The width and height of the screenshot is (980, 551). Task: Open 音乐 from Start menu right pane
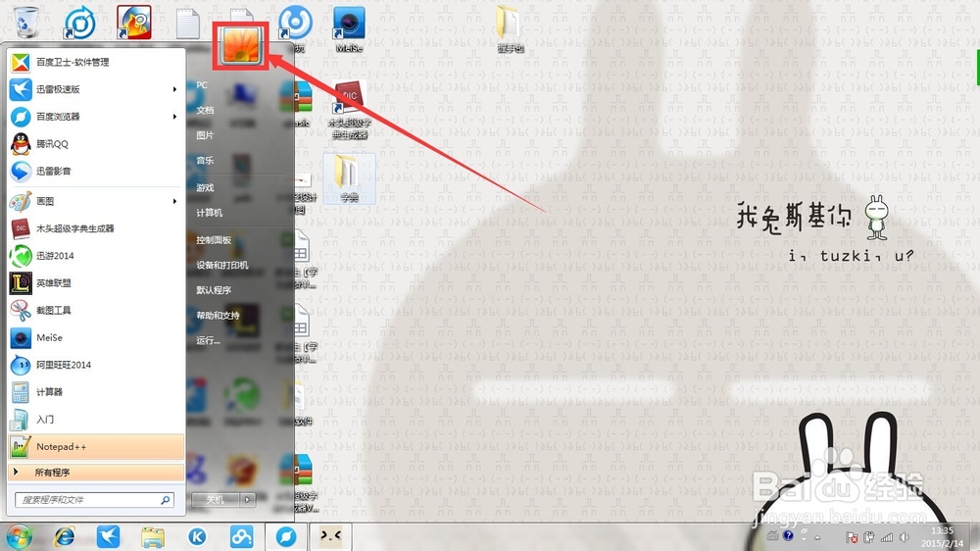205,160
